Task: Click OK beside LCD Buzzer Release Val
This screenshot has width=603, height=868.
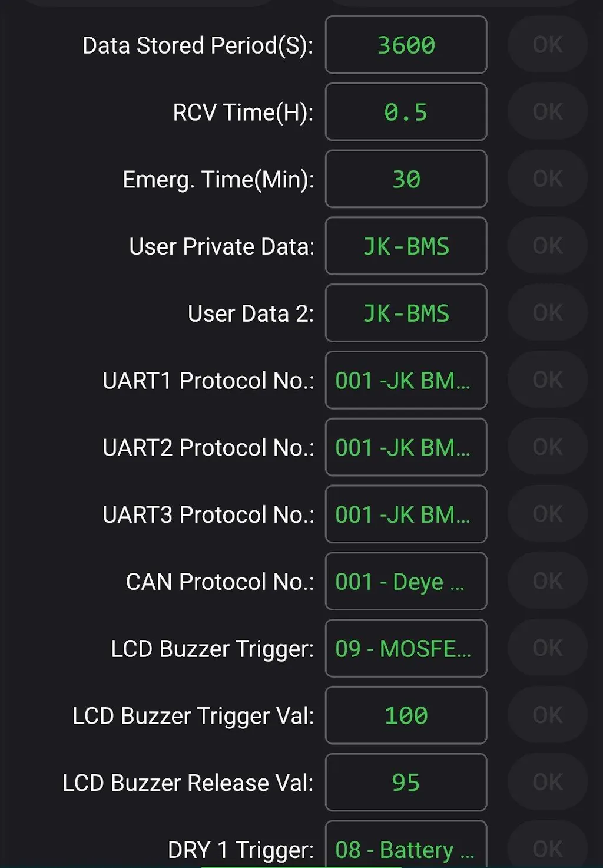Action: click(548, 782)
